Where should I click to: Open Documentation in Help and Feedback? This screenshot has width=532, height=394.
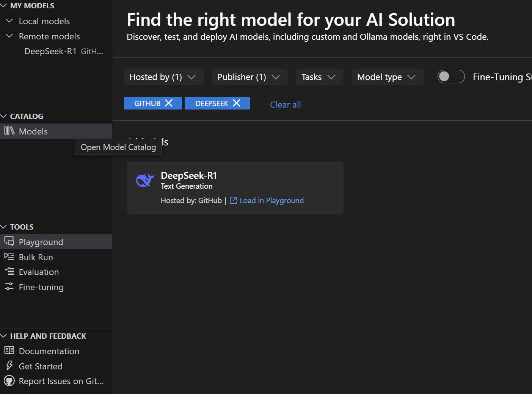pyautogui.click(x=56, y=351)
